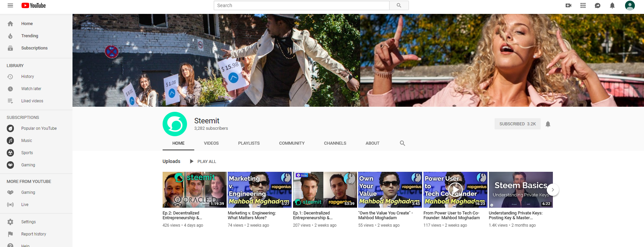This screenshot has height=247, width=644.
Task: Show next uploads with arrow chevron
Action: coord(553,190)
